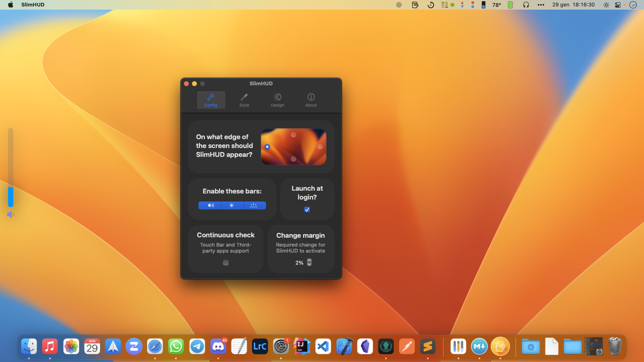Toggle the keyboard backlight bar segment
644x362 pixels.
click(254, 206)
